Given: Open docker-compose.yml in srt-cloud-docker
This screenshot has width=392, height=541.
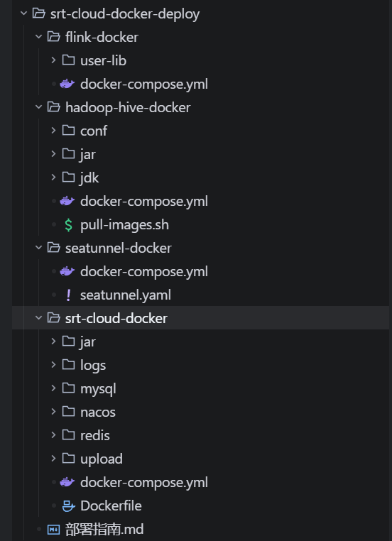Looking at the screenshot, I should point(144,482).
